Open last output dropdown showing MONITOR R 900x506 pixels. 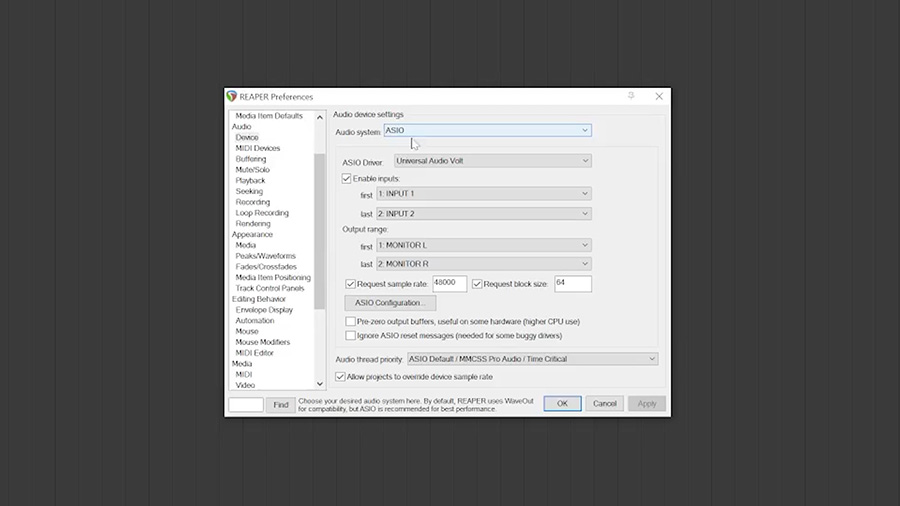pos(484,264)
